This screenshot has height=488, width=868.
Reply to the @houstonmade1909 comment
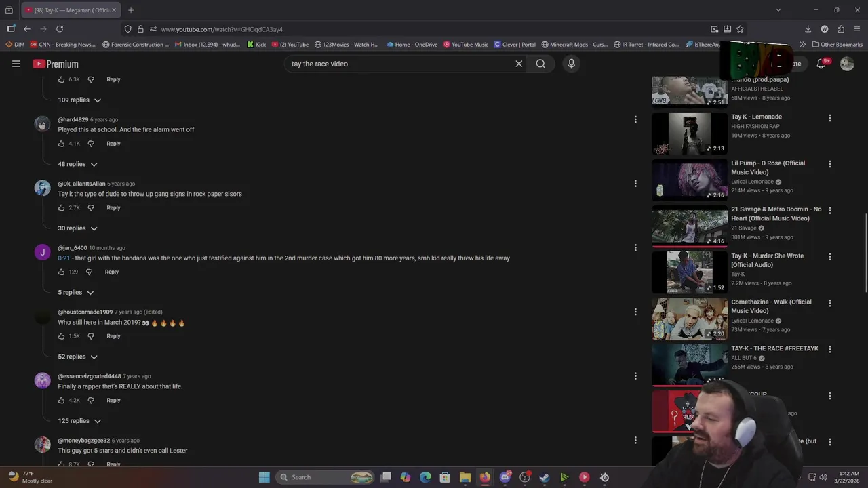pyautogui.click(x=113, y=336)
